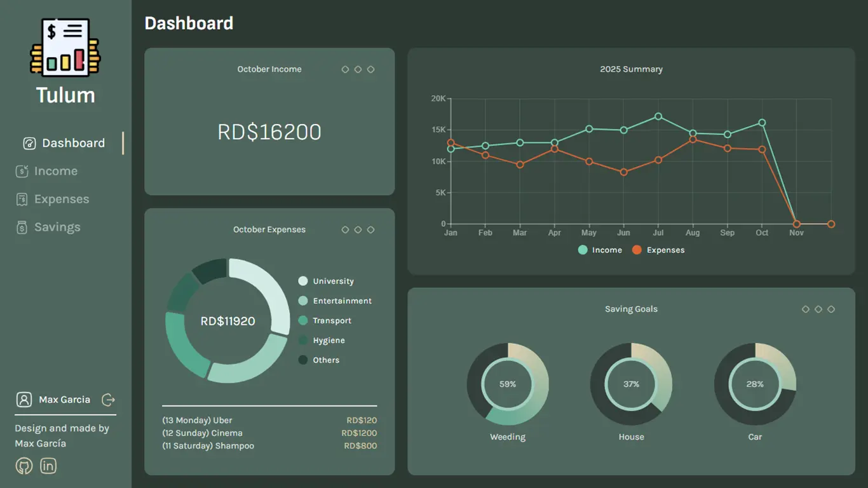The height and width of the screenshot is (488, 868).
Task: Click the Tulum logo icon
Action: 65,46
